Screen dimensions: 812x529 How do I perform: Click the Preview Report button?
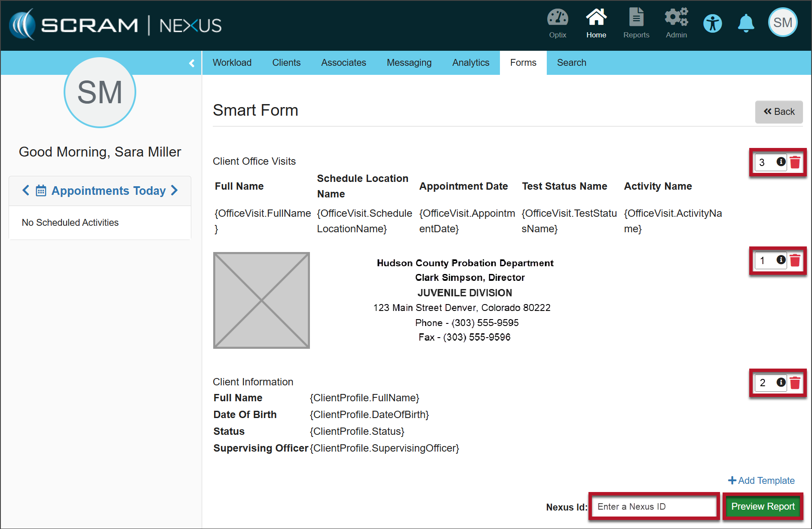(x=763, y=507)
